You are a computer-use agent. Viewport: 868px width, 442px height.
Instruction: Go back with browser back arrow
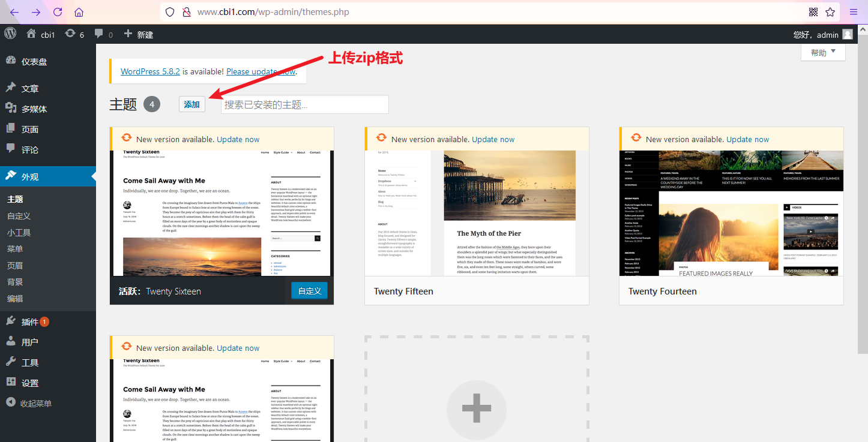pos(14,12)
